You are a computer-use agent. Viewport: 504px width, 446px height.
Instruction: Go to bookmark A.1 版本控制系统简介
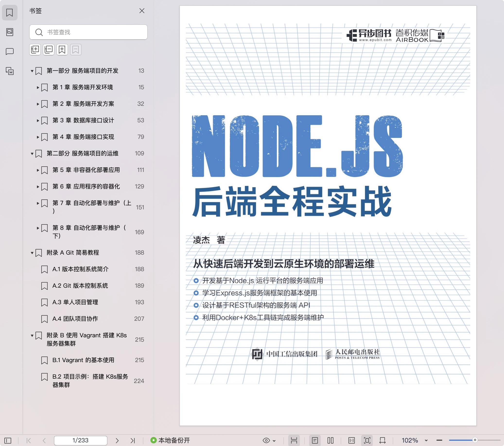80,269
